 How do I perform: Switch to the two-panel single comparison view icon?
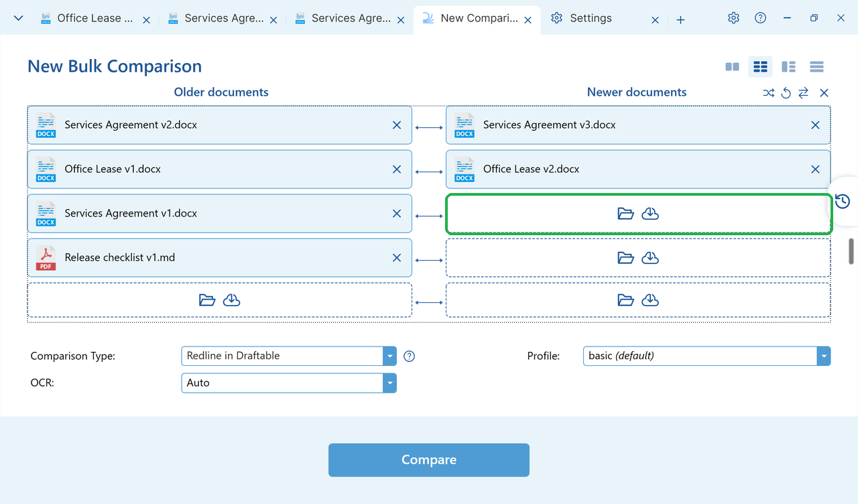[732, 67]
